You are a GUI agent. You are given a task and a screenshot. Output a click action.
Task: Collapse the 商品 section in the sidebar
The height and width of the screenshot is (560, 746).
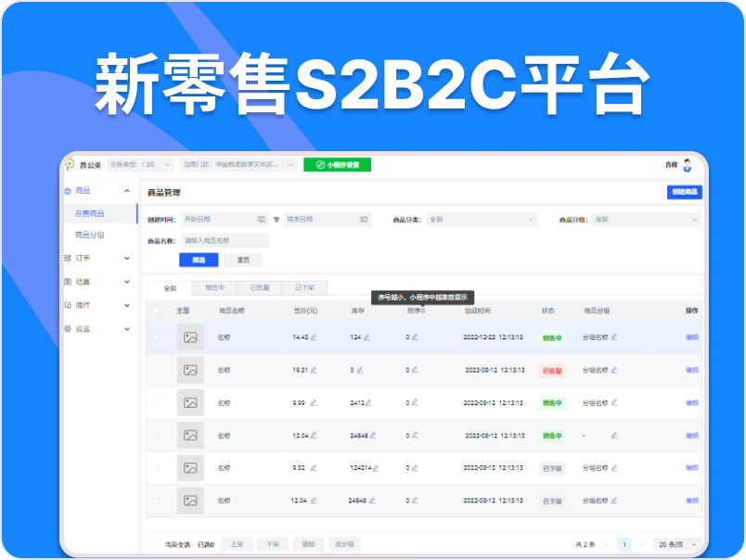tap(129, 190)
